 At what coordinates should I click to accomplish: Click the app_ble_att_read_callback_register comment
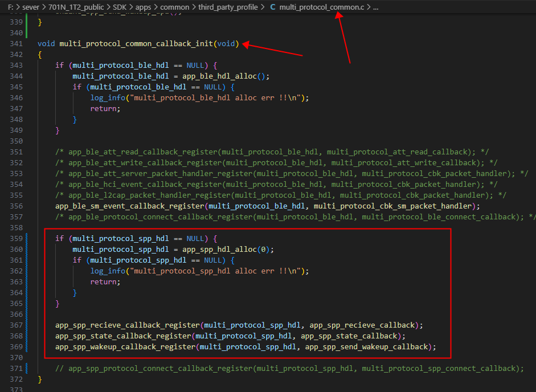[x=272, y=152]
